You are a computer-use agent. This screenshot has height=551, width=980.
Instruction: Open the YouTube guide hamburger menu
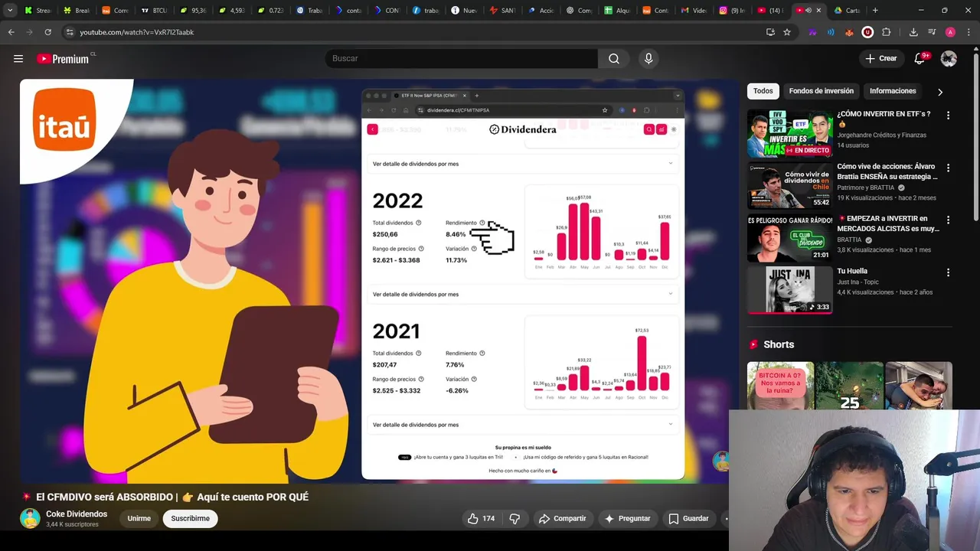tap(18, 58)
